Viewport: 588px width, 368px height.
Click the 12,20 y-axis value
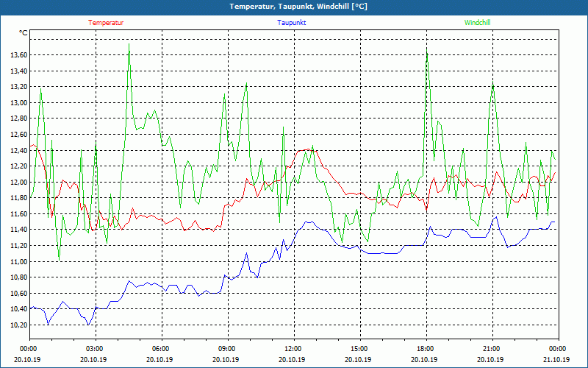[19, 166]
